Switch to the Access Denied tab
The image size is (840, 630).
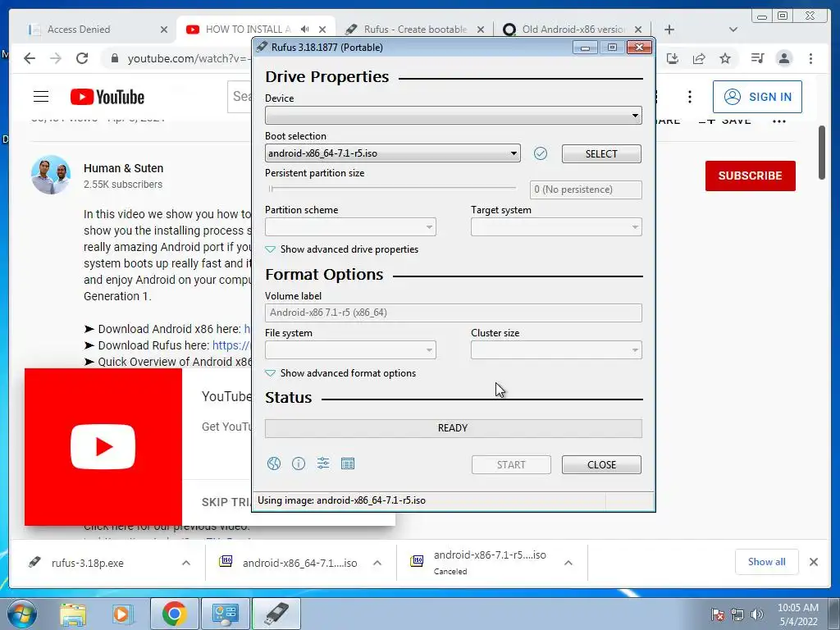tap(90, 29)
